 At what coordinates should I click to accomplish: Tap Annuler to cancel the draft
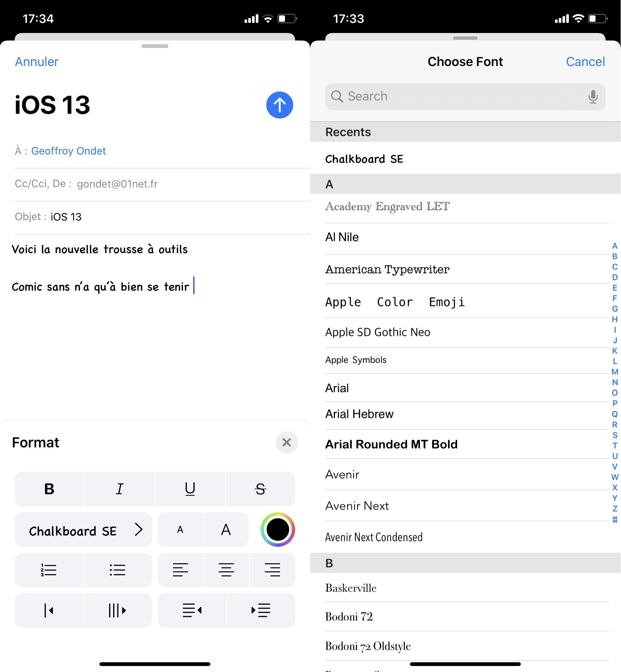pyautogui.click(x=37, y=62)
